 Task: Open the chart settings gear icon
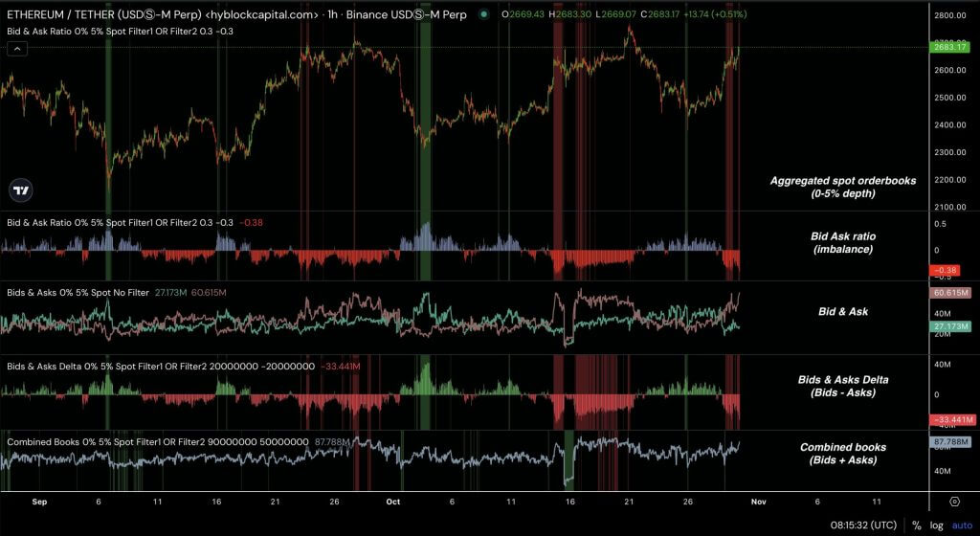point(954,502)
